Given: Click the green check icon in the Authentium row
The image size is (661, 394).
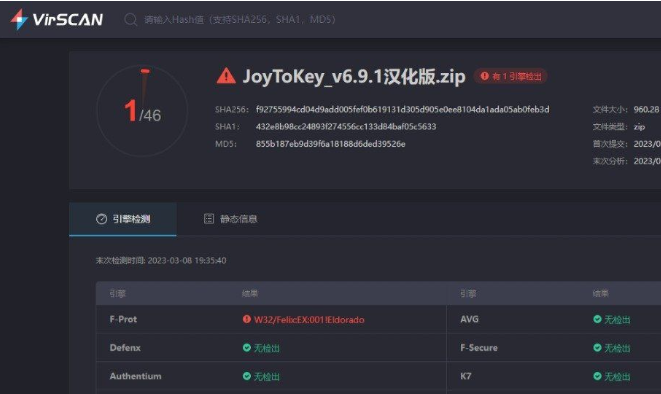Looking at the screenshot, I should click(247, 376).
